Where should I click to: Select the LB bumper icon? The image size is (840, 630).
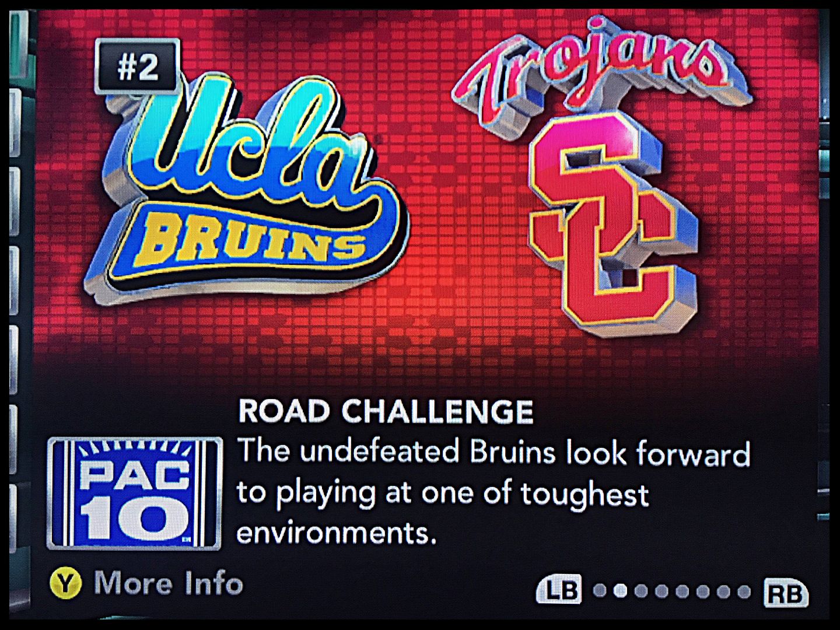(x=559, y=589)
